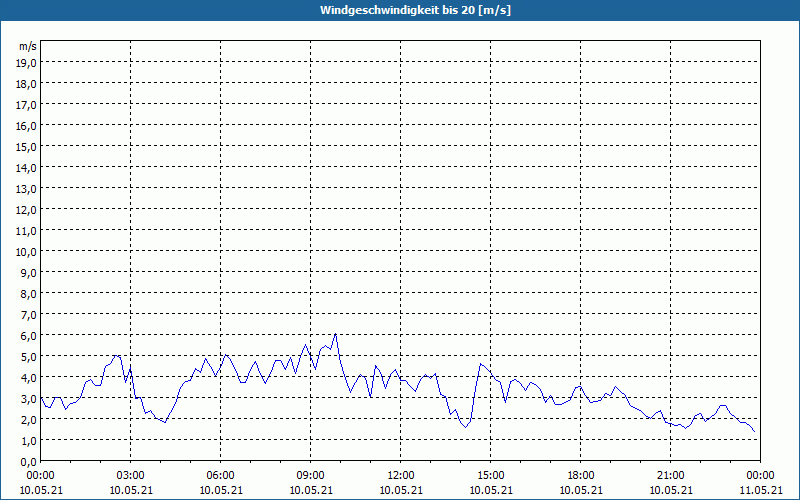Select the 3,0 y-axis label
This screenshot has height=500, width=800.
tap(29, 398)
